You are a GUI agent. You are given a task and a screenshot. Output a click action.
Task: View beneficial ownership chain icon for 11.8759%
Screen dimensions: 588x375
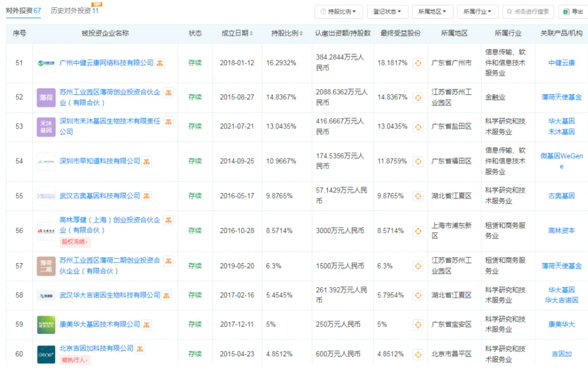click(418, 161)
